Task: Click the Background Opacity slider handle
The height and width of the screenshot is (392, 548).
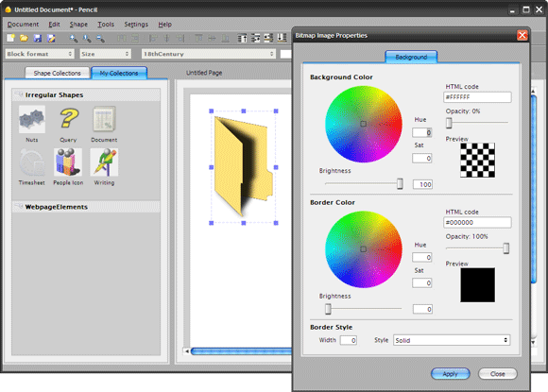Action: (x=449, y=123)
